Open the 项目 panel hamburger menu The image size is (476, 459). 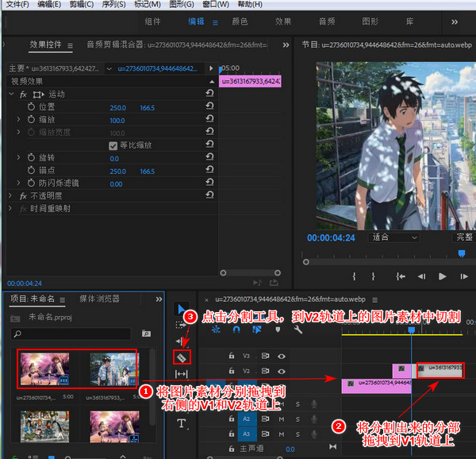pyautogui.click(x=62, y=300)
